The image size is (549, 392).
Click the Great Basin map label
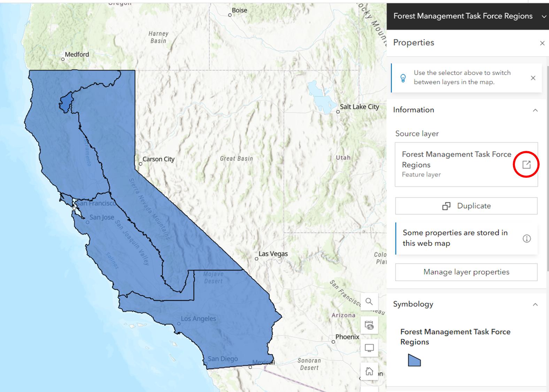tap(236, 159)
